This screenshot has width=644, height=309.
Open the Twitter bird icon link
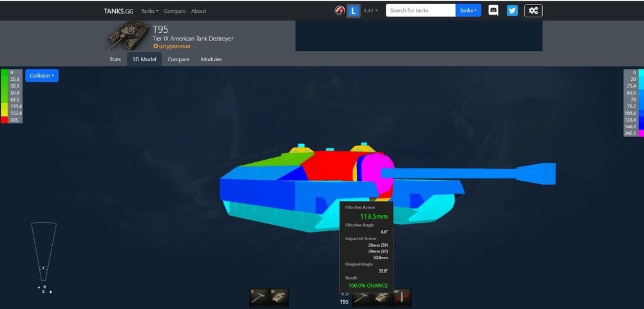pyautogui.click(x=512, y=11)
